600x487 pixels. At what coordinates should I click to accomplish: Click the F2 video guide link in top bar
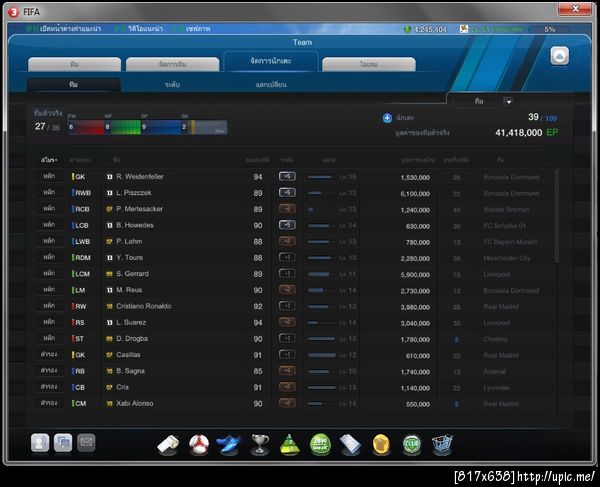(x=139, y=29)
